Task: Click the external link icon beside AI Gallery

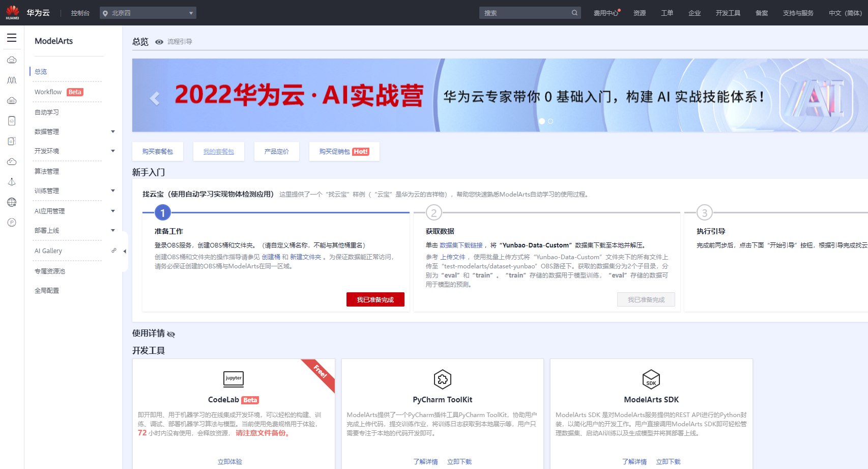Action: [114, 251]
